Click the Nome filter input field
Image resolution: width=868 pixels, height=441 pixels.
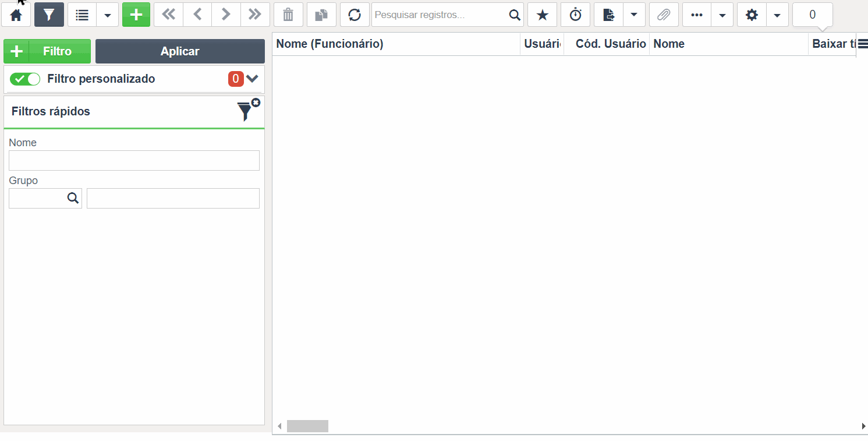[134, 161]
